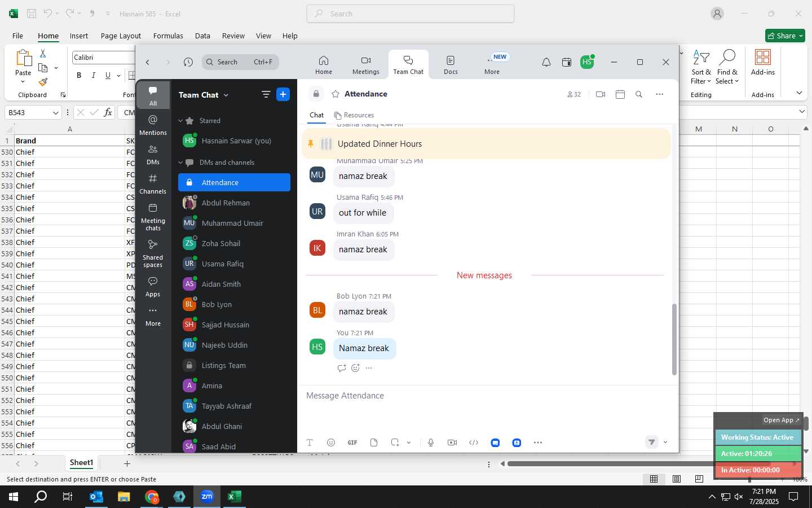Switch to the Zoom Docs tab
This screenshot has width=812, height=508.
(x=451, y=65)
